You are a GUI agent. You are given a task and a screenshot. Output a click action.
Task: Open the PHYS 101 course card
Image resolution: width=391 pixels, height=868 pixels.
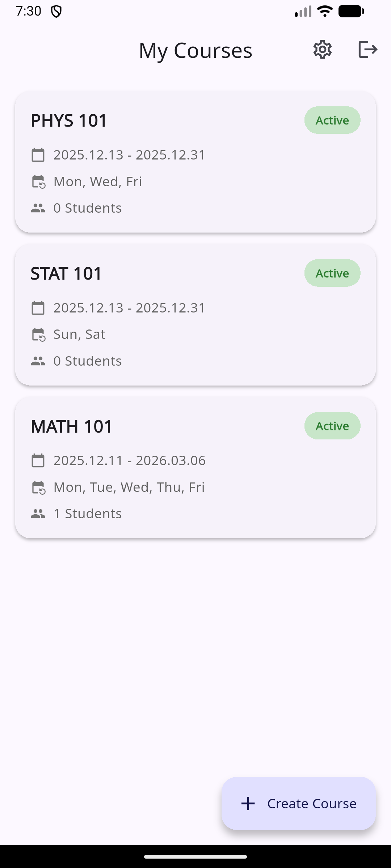195,161
